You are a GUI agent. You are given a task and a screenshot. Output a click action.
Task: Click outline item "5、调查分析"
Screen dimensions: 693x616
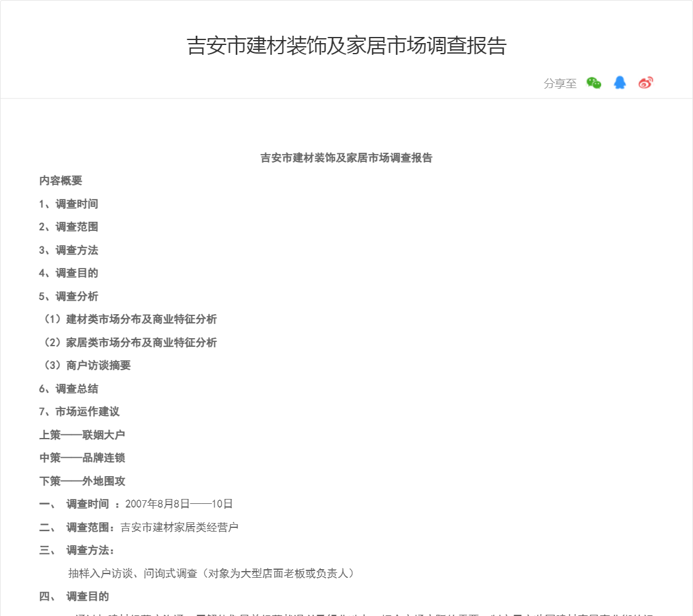click(68, 296)
